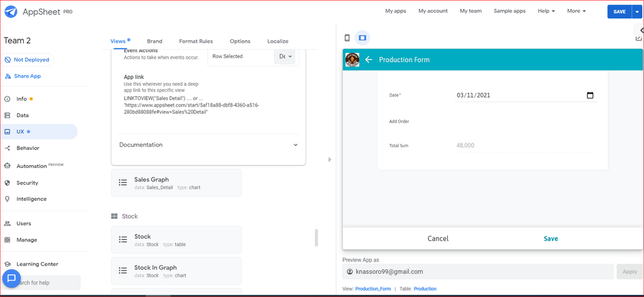Switch to the Views tab
The image size is (644, 297).
[x=118, y=41]
